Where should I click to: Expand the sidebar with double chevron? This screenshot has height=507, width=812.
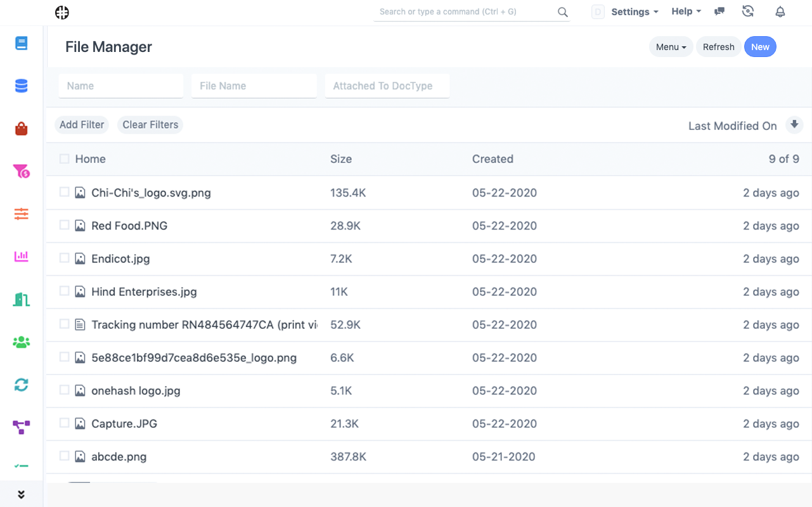tap(22, 495)
